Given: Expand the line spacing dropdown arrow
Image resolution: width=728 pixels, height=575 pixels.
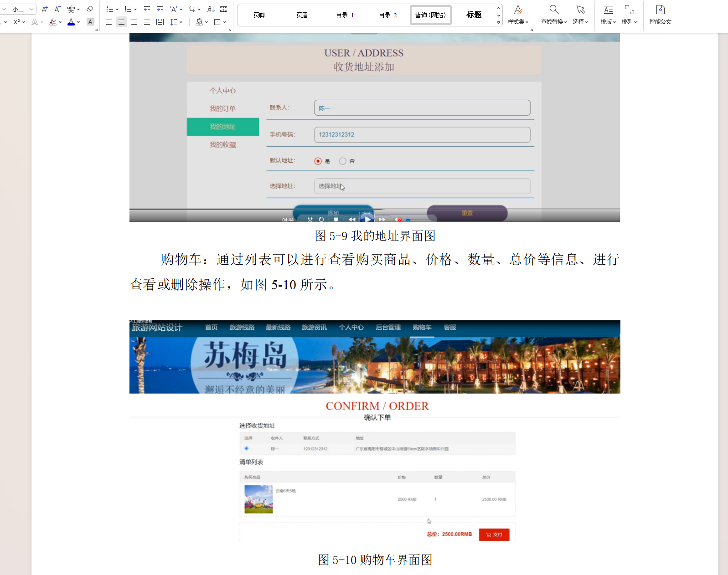Looking at the screenshot, I should (181, 22).
